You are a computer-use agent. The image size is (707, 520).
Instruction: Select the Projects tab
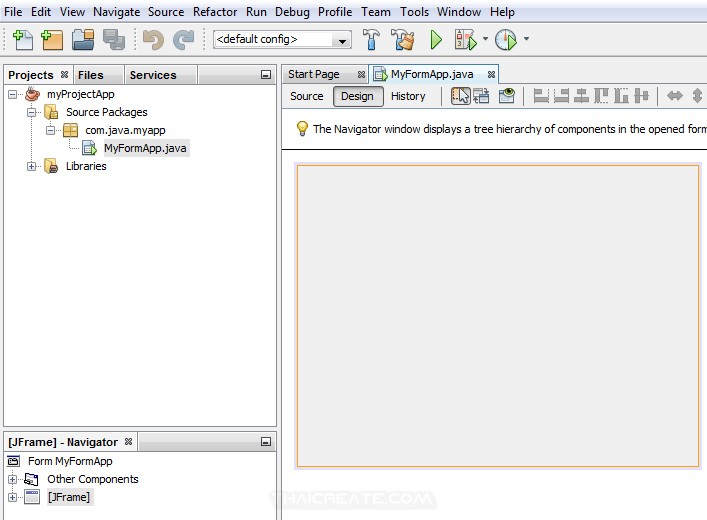tap(31, 75)
